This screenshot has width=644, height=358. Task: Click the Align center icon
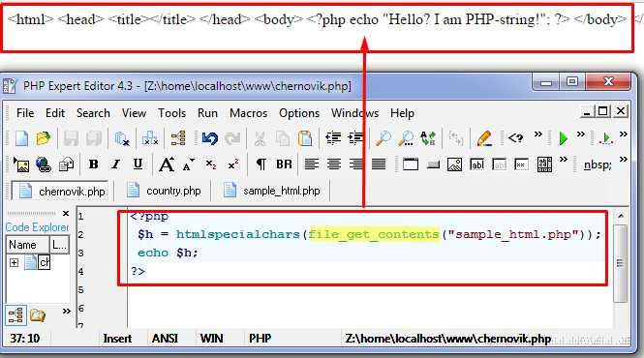pyautogui.click(x=334, y=164)
